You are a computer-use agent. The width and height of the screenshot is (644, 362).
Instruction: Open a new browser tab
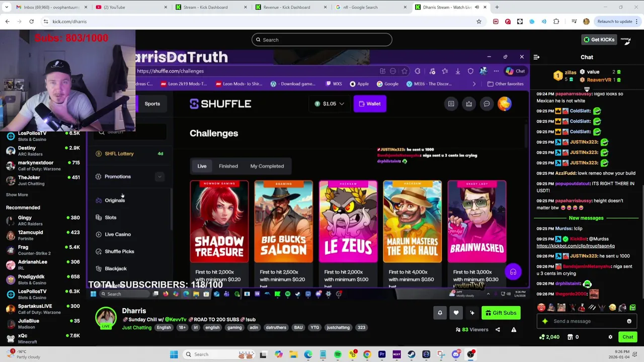(x=497, y=7)
